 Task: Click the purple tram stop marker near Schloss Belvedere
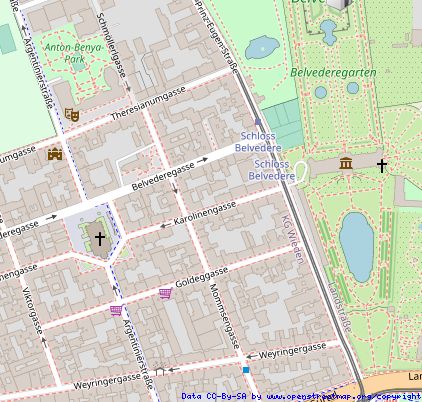click(258, 122)
